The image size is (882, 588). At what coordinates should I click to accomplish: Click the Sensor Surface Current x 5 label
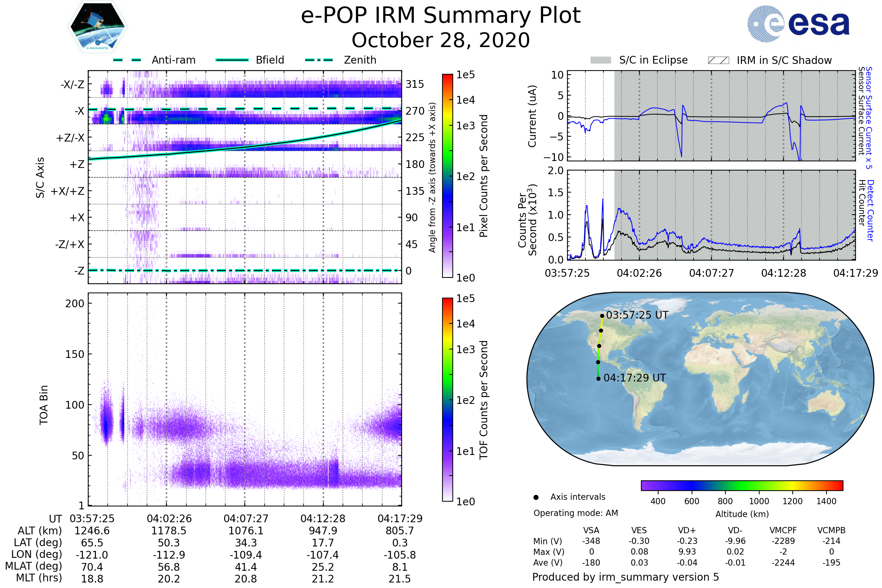pyautogui.click(x=868, y=118)
